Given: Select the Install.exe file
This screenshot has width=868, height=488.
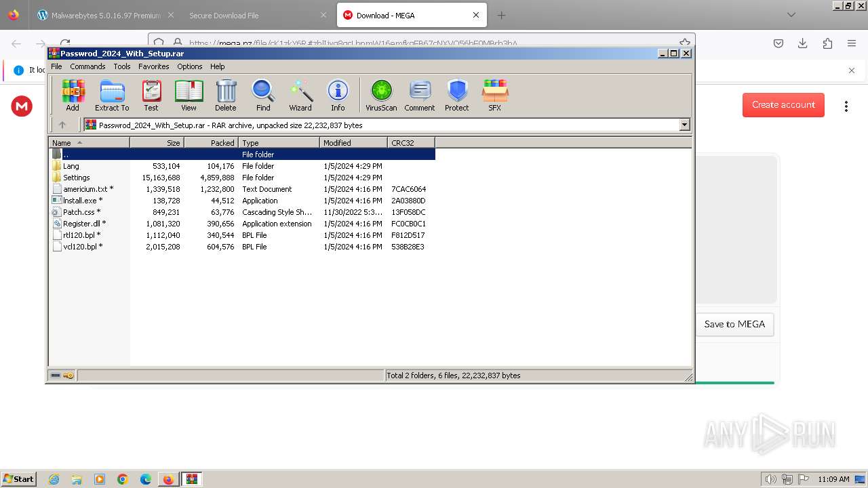Looking at the screenshot, I should (242, 201).
